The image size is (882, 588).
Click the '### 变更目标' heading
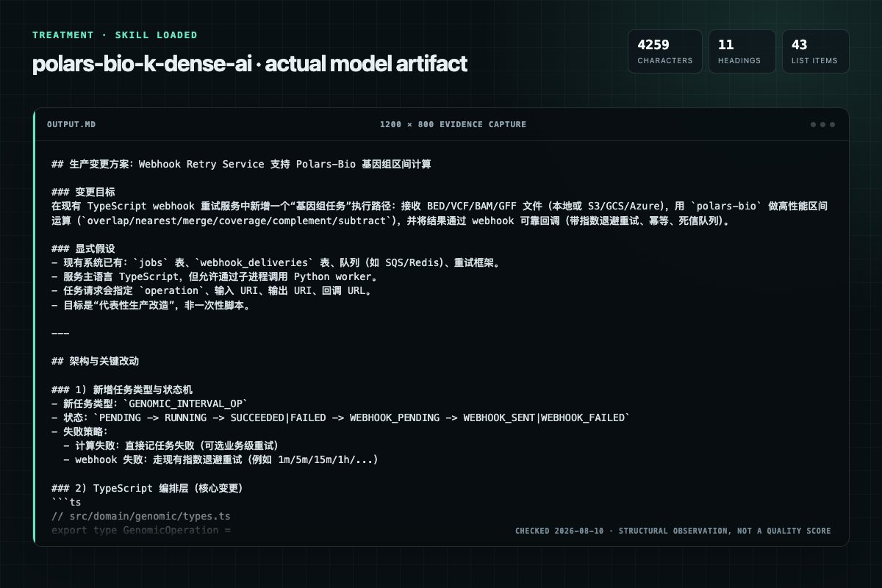click(x=83, y=193)
